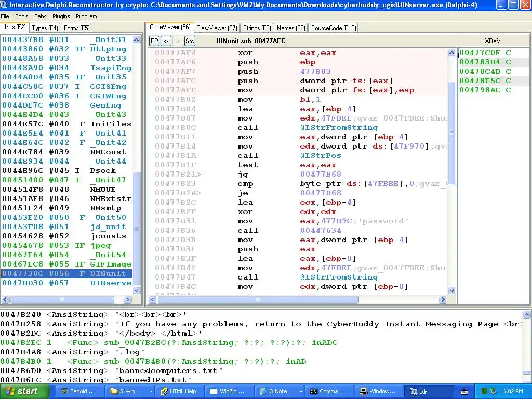
Task: Select unit row NMConst #039
Action: 66,152
